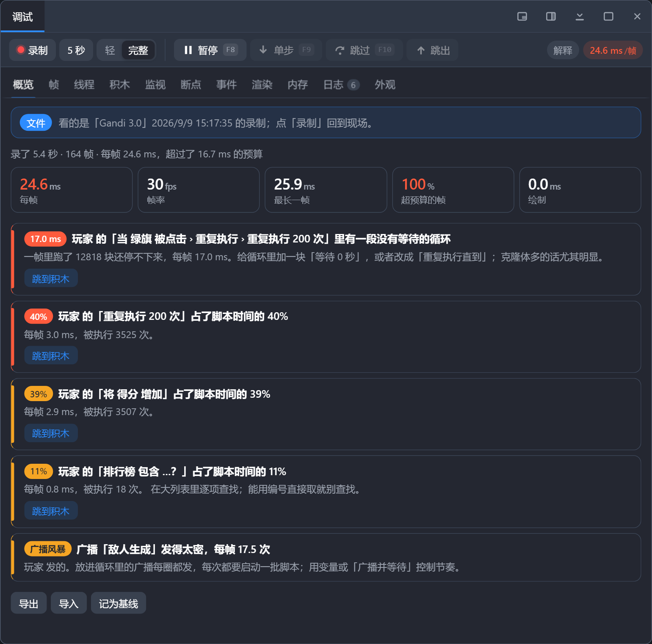Open the 事件 tab
The width and height of the screenshot is (652, 644).
click(227, 85)
